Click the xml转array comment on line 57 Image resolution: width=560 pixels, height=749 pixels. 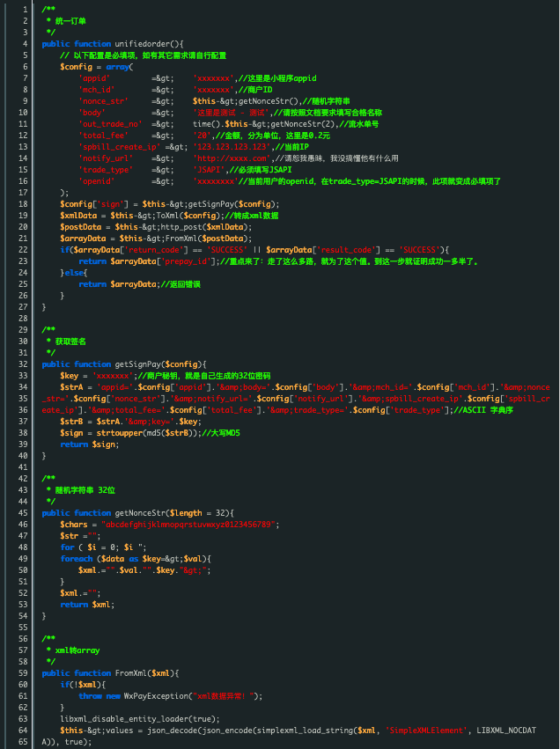point(77,650)
